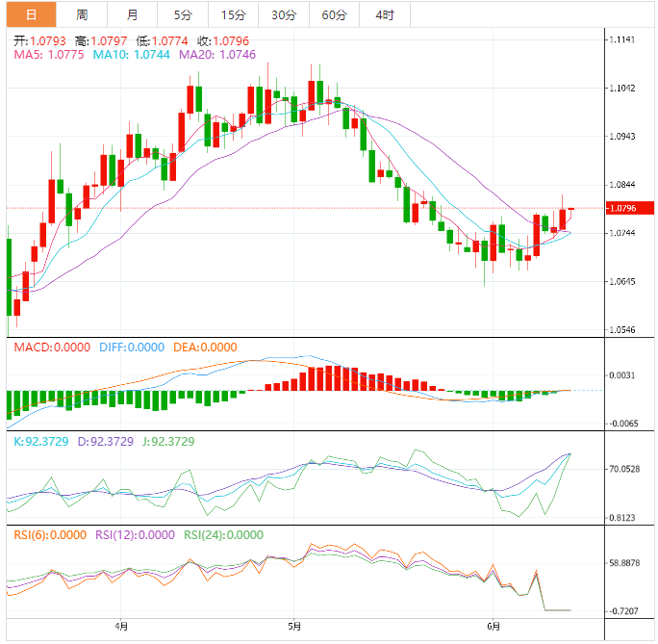Click the DEA value label
The image size is (658, 644).
[205, 348]
